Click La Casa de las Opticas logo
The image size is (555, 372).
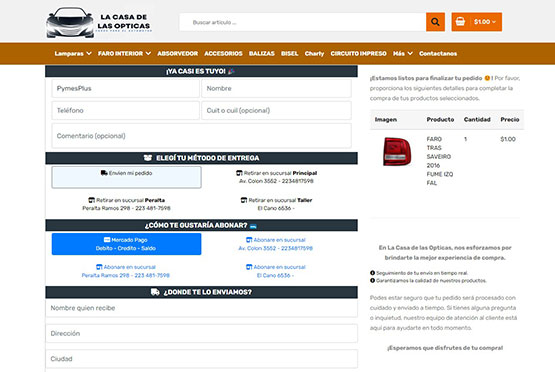point(99,22)
